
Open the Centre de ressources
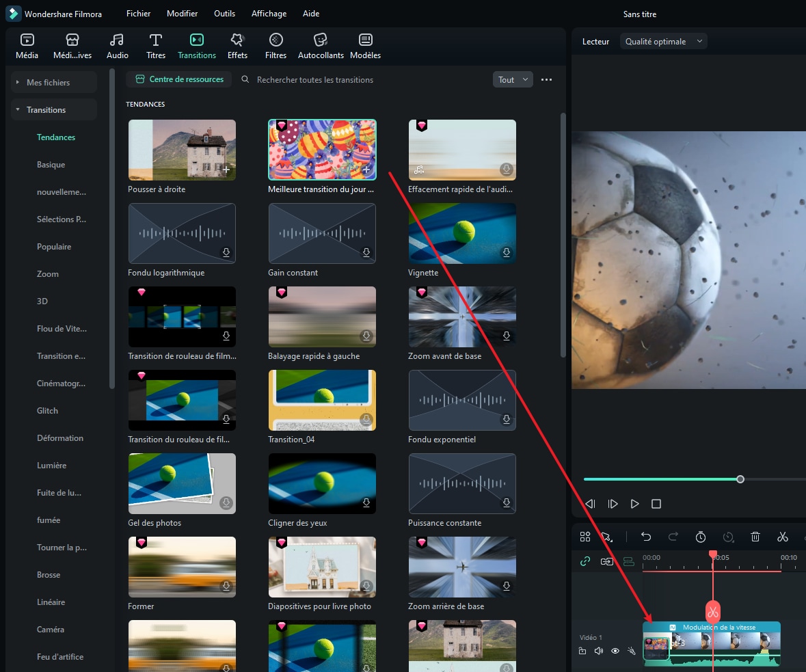point(179,79)
